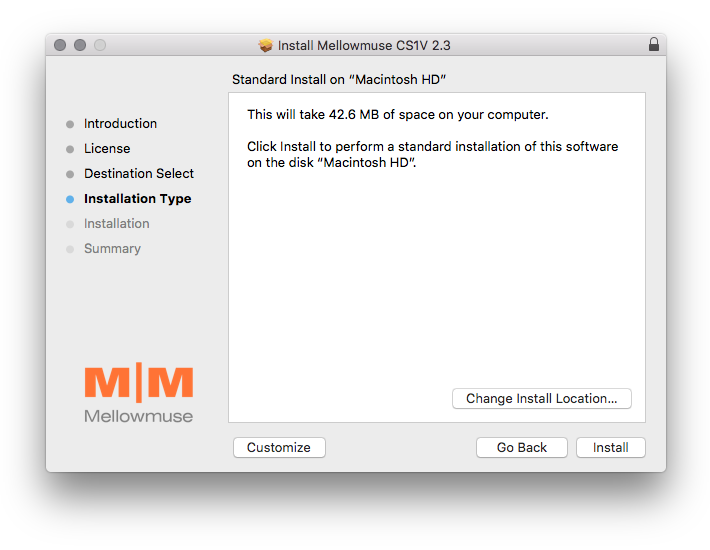
Task: Click the blue bullet next to Installation Type
Action: pos(70,199)
